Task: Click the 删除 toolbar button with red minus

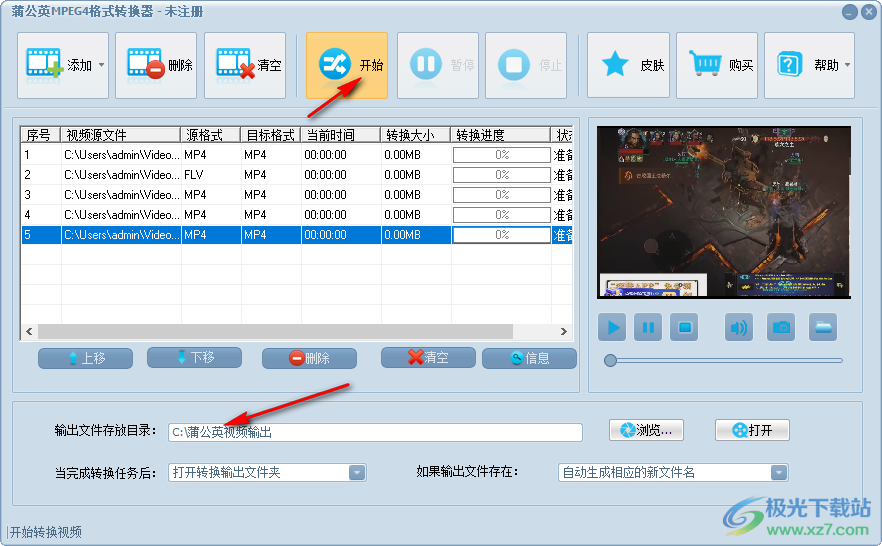Action: click(x=156, y=65)
